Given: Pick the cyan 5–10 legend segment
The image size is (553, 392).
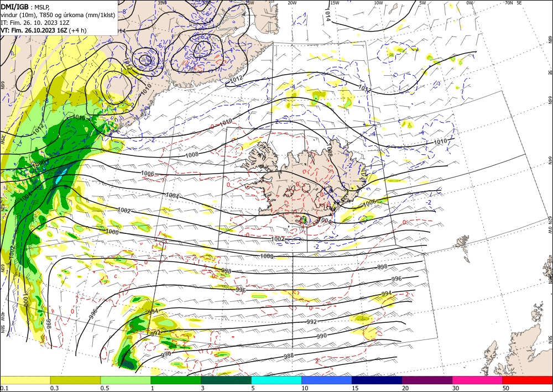Looking at the screenshot, I should tap(276, 380).
